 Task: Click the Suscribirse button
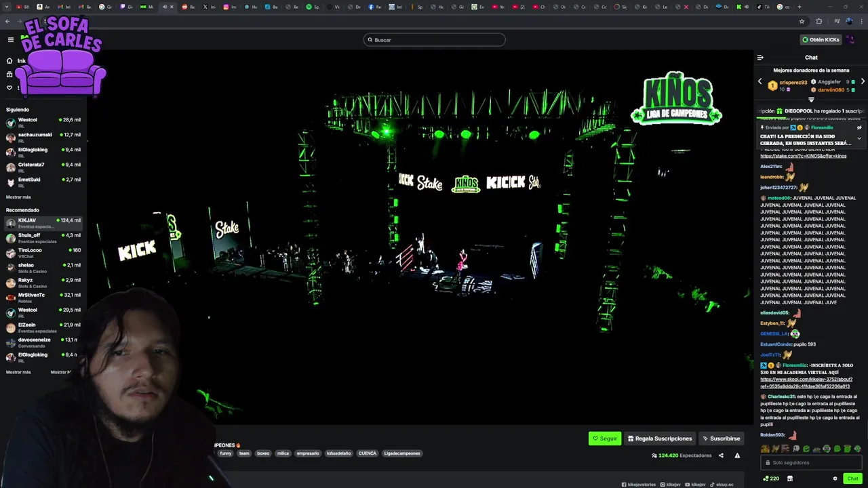[x=721, y=439]
